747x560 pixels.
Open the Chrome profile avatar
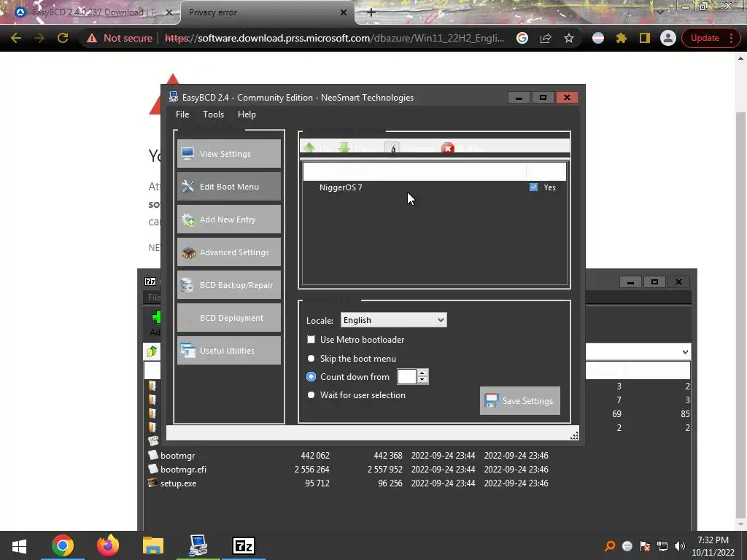(668, 38)
